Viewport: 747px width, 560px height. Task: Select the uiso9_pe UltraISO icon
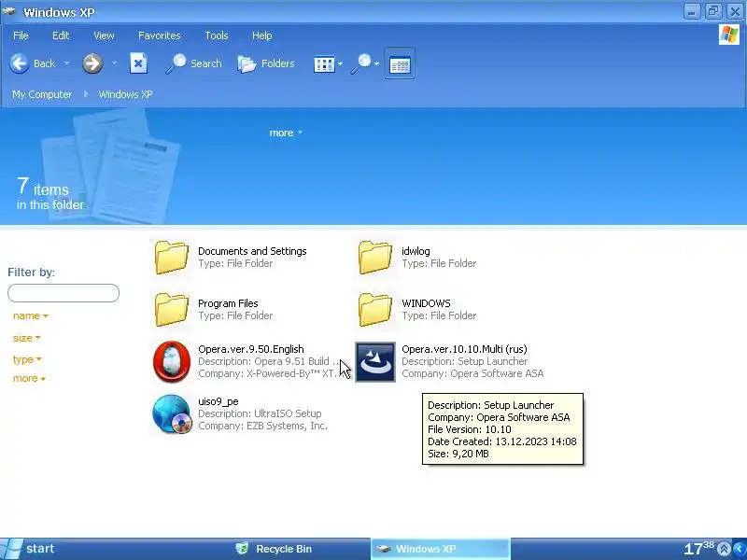point(172,413)
